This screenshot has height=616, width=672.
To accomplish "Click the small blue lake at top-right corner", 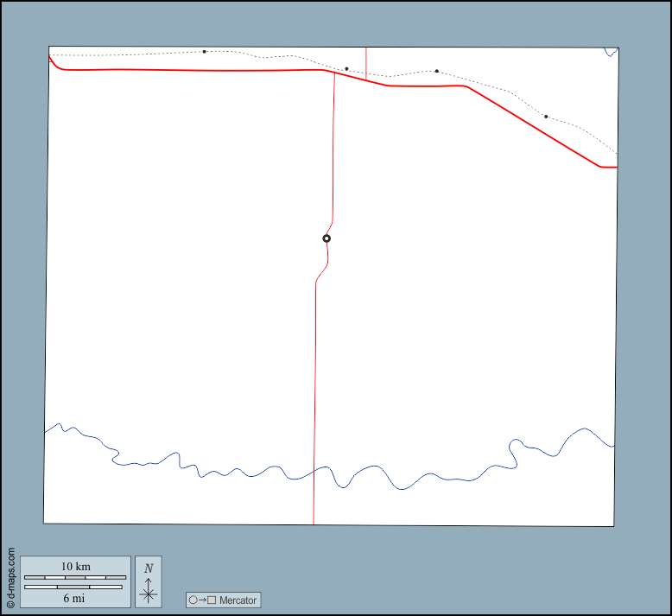I will pos(611,51).
